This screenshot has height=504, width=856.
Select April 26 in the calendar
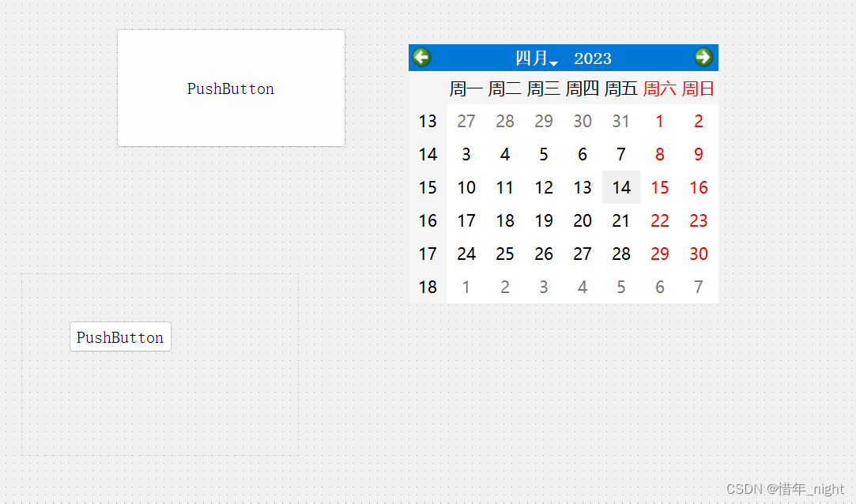tap(544, 254)
